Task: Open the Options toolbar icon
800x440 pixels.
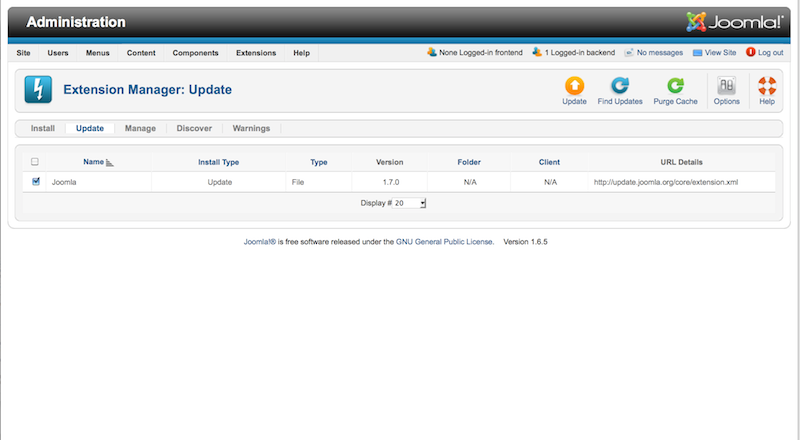Action: pos(727,87)
